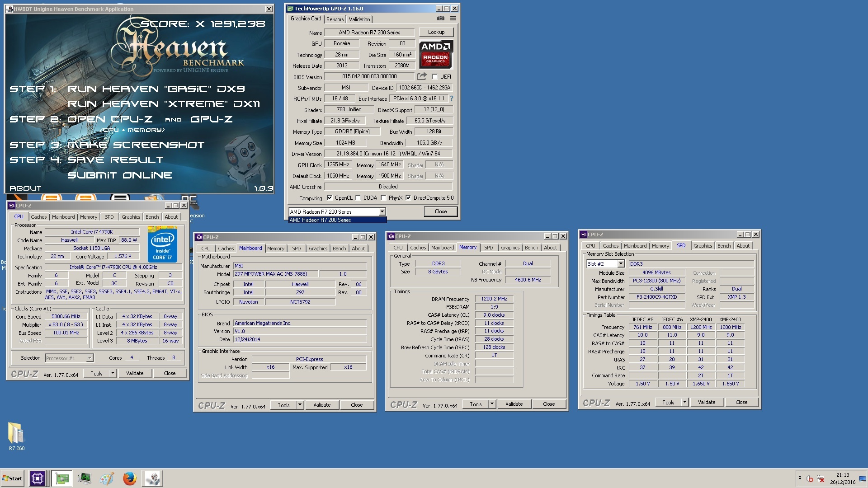The width and height of the screenshot is (868, 488).
Task: Click the HWBOT Heaven window title icon
Action: [x=10, y=9]
